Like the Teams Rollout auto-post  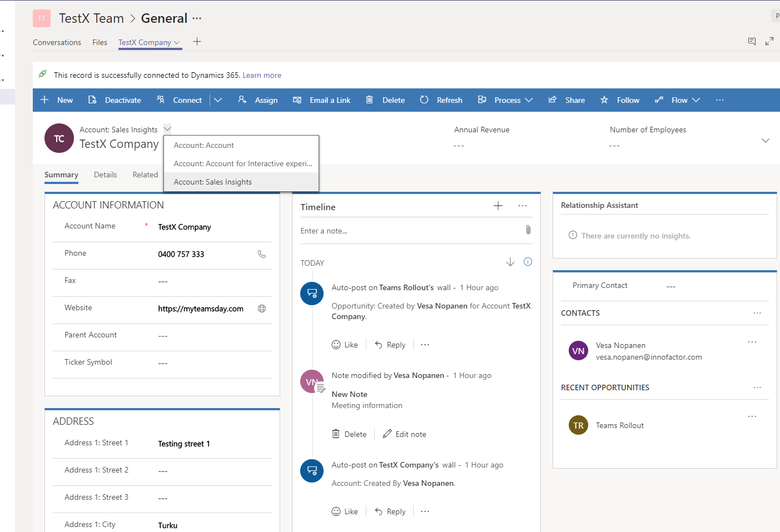point(345,345)
